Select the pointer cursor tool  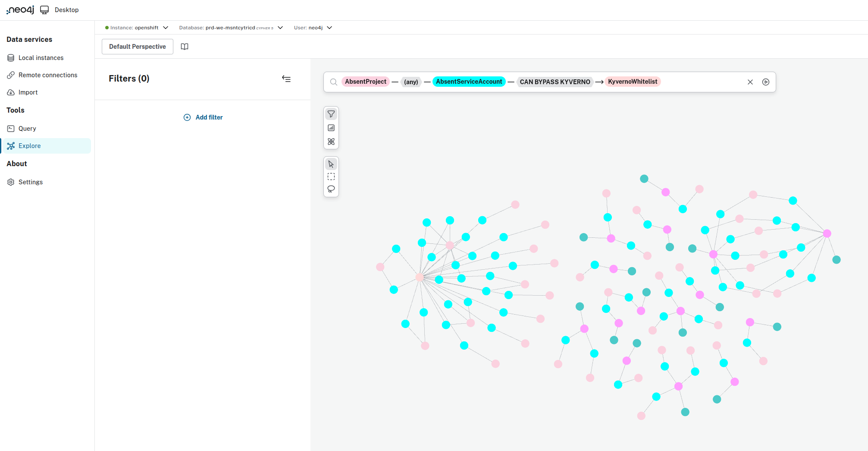(331, 164)
